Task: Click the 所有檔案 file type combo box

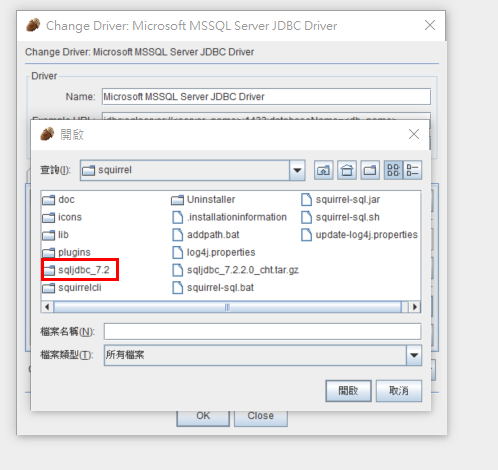Action: click(x=263, y=355)
